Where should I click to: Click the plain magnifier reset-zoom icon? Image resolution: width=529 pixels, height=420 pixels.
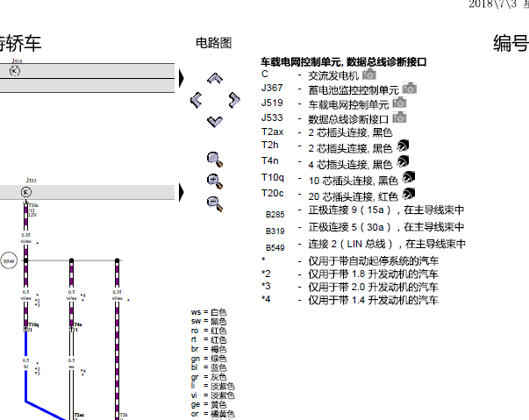tap(215, 160)
